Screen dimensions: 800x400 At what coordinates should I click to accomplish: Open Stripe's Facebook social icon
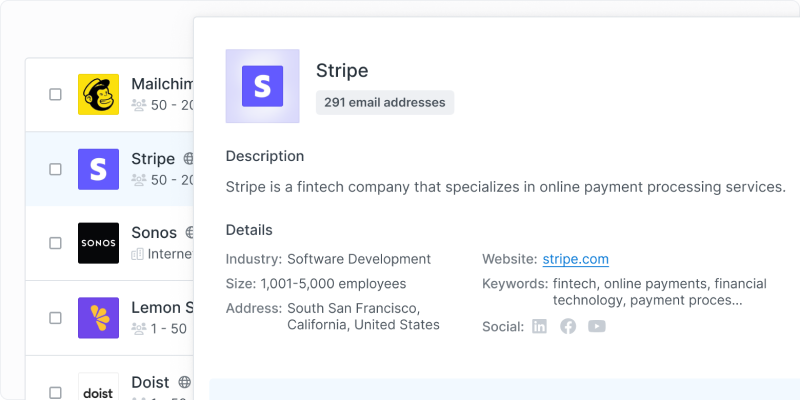pyautogui.click(x=568, y=327)
